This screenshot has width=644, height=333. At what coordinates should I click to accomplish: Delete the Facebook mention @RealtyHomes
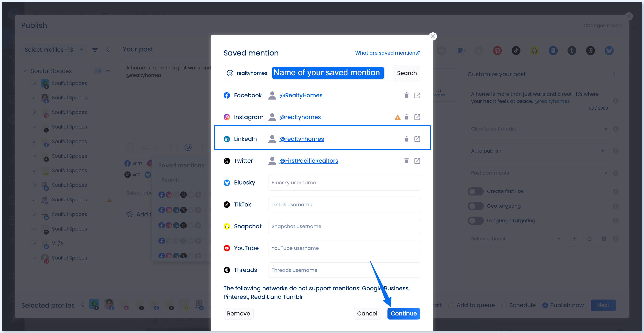tap(406, 95)
